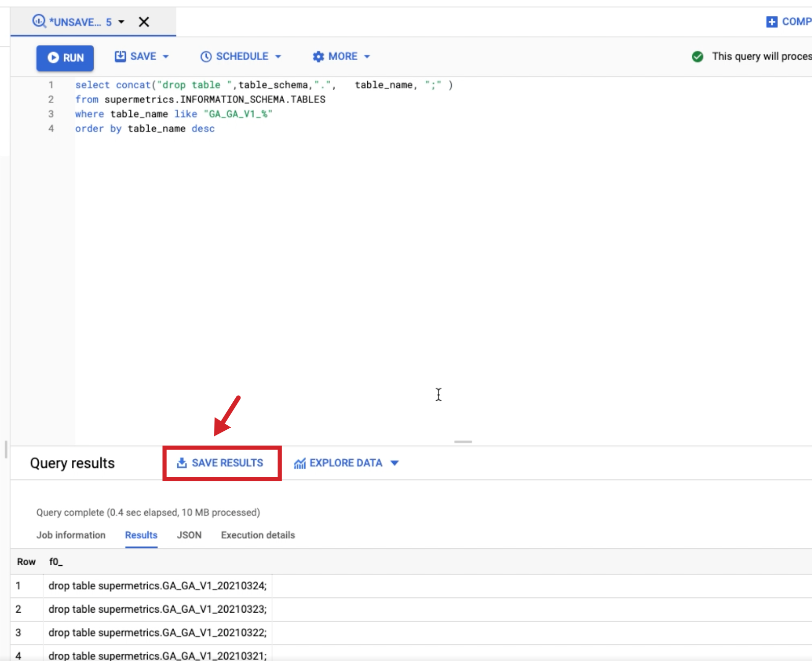Expand the SCHEDULE dropdown arrow
This screenshot has width=812, height=661.
pyautogui.click(x=278, y=57)
